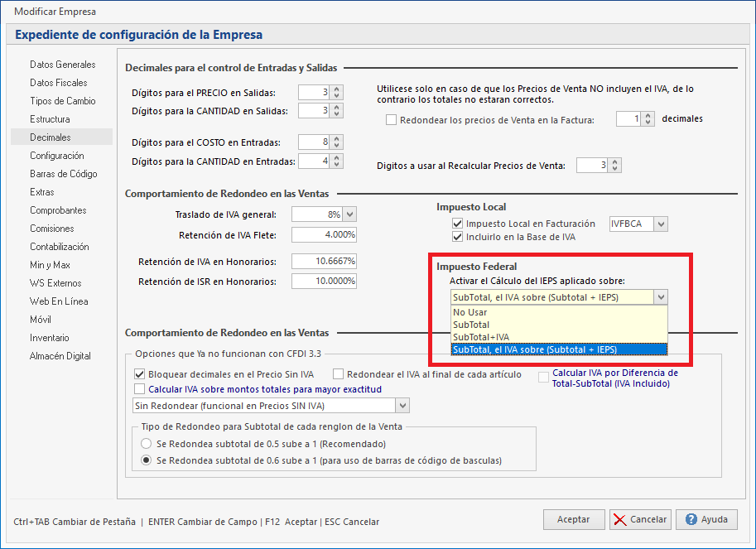The width and height of the screenshot is (756, 549).
Task: Toggle Bloquear decimales en el Precio Sin IVA
Action: click(139, 374)
